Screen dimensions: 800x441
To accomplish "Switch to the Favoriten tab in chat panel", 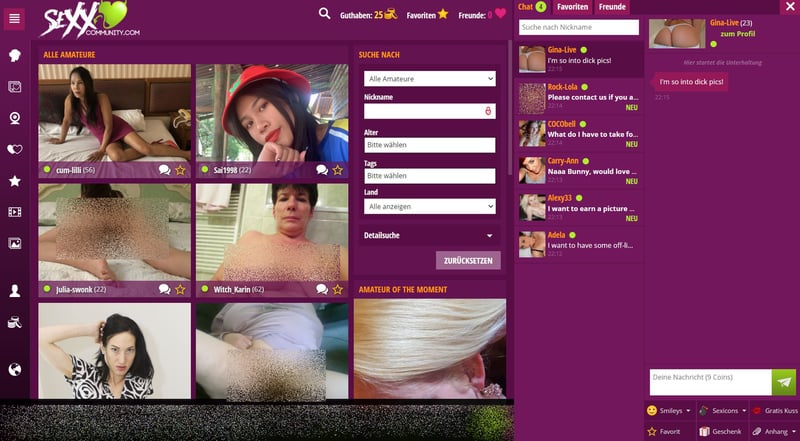I will point(572,7).
